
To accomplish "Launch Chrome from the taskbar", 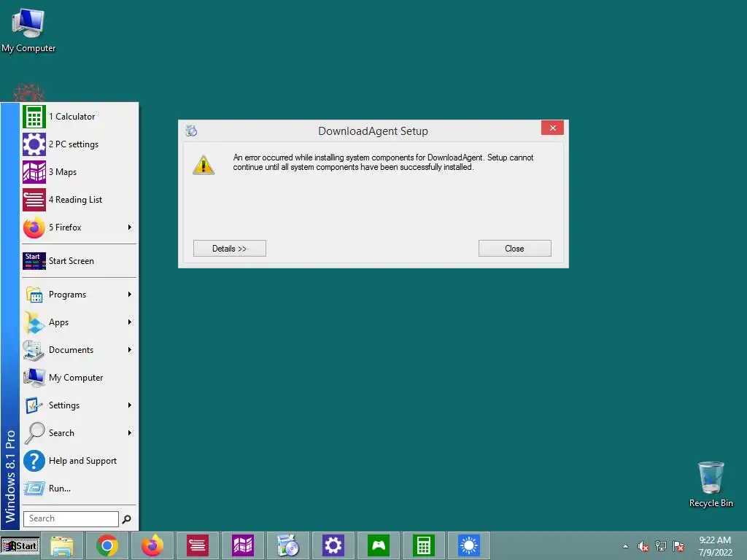I will 107,545.
